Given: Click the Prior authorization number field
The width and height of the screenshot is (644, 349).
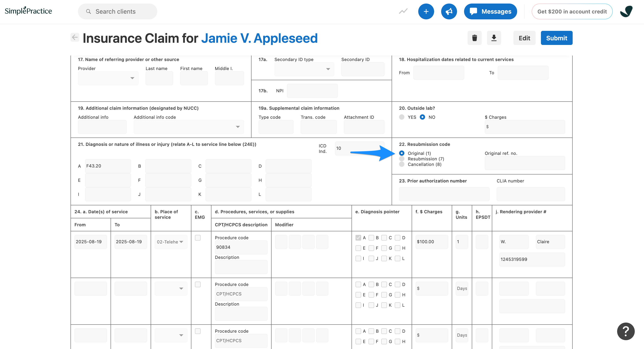Looking at the screenshot, I should click(x=444, y=194).
